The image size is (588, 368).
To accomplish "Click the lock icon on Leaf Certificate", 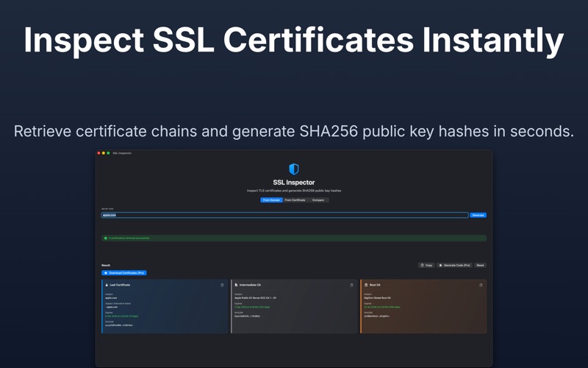I will 107,285.
